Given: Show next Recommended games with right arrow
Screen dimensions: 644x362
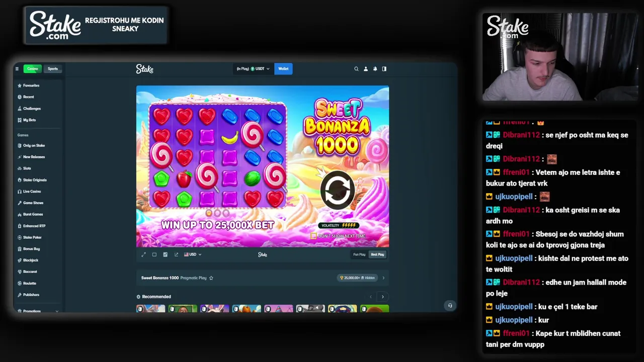Looking at the screenshot, I should [382, 297].
